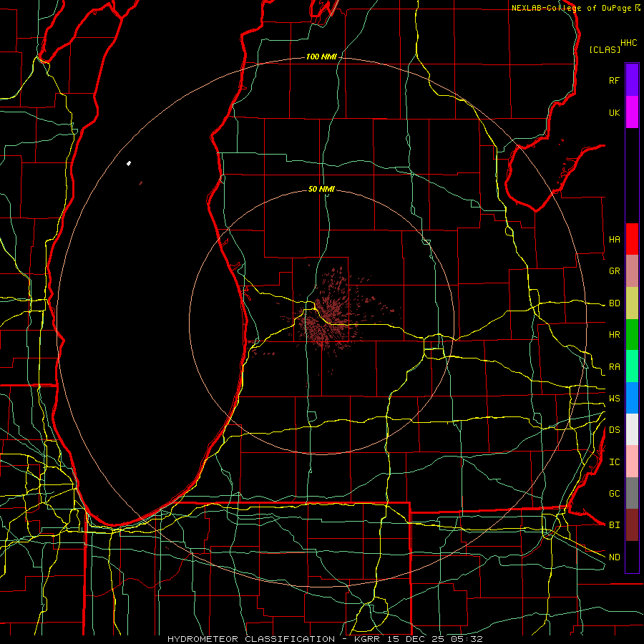This screenshot has height=644, width=644.
Task: Click the HHC product code label
Action: [629, 43]
